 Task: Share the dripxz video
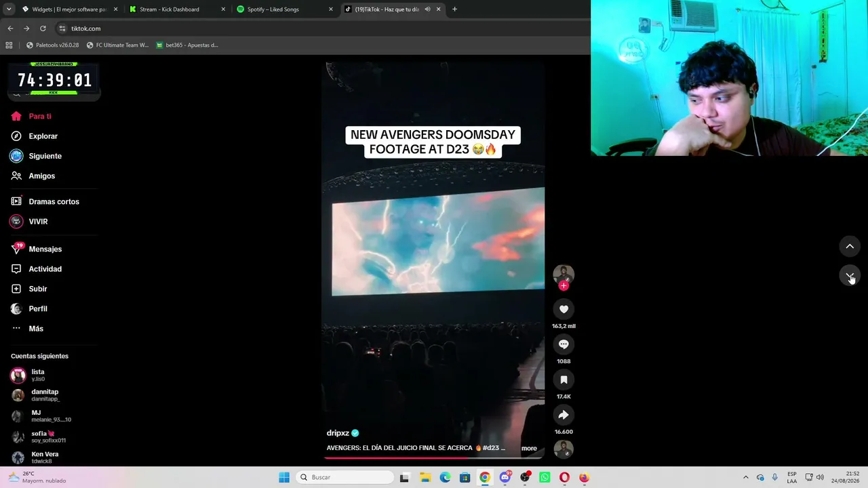[564, 415]
